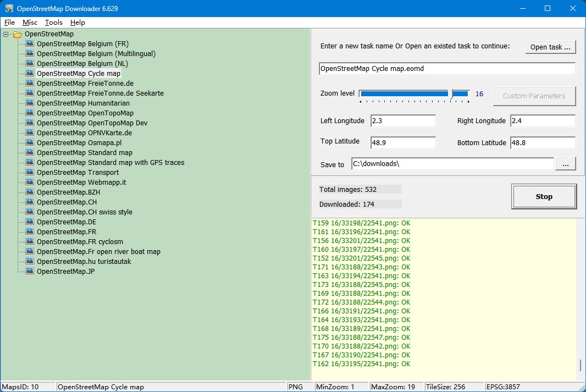Click log line T162 16/33195/22541.png
This screenshot has width=586, height=392.
click(x=361, y=363)
